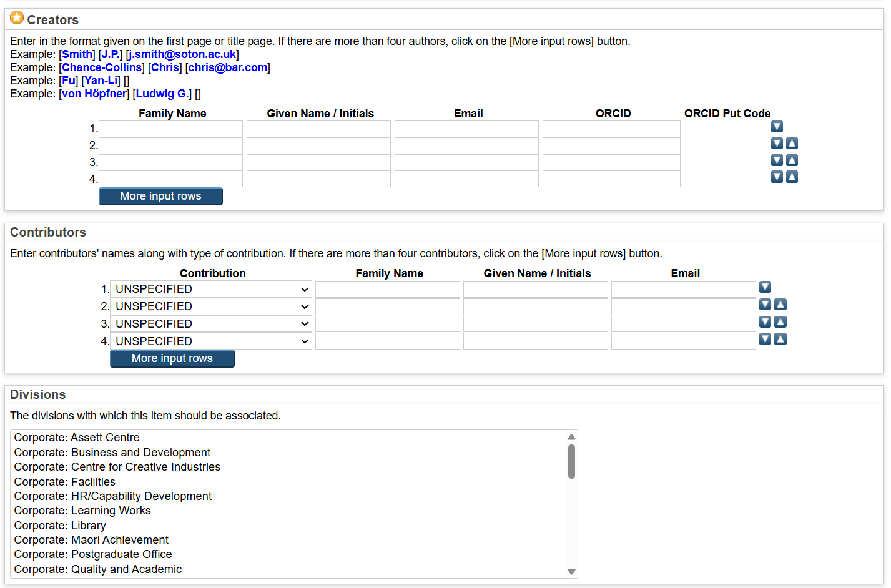Move contributor row 4 up
Screen dimensions: 891x588
coord(780,340)
